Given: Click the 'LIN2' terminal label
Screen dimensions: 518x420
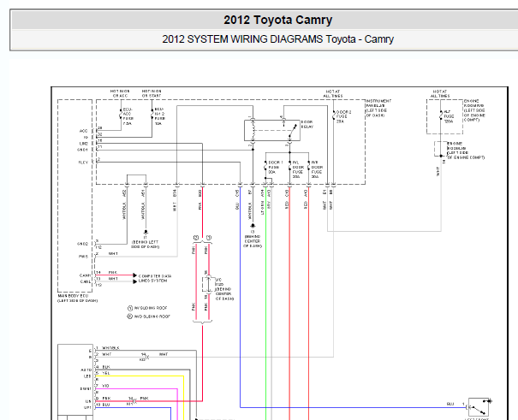Looking at the screenshot, I should click(x=84, y=144).
